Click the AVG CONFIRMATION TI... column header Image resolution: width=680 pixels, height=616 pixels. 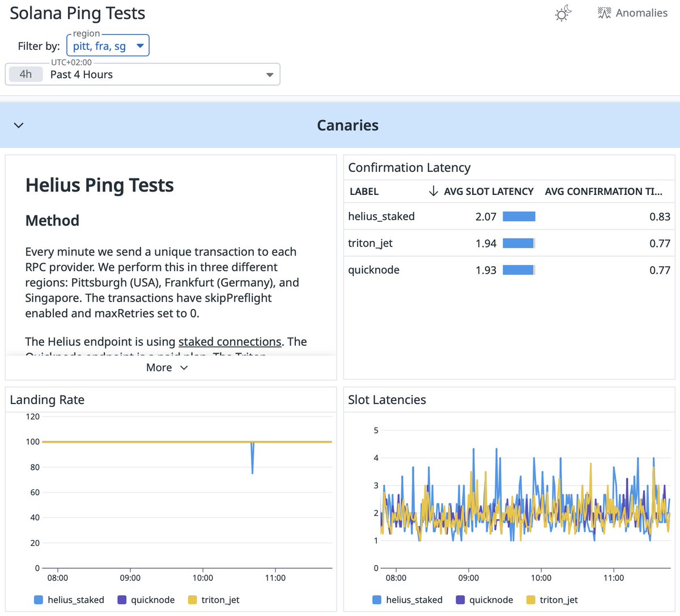(x=603, y=192)
